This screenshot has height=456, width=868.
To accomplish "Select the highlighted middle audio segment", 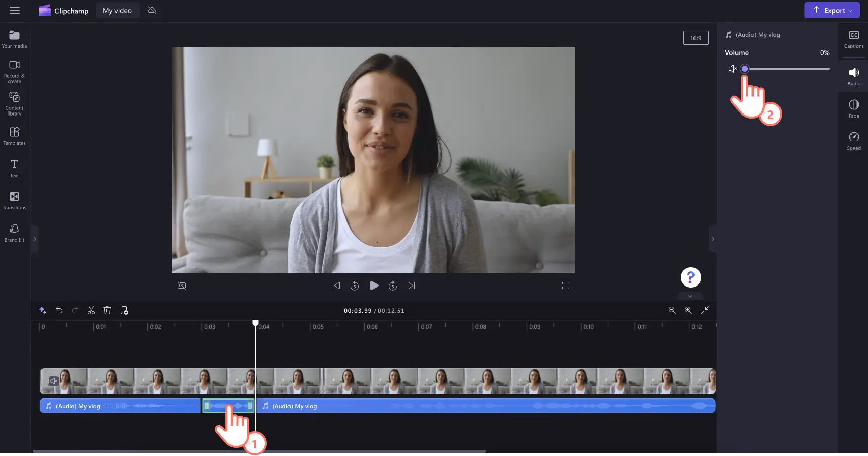I will [x=228, y=406].
